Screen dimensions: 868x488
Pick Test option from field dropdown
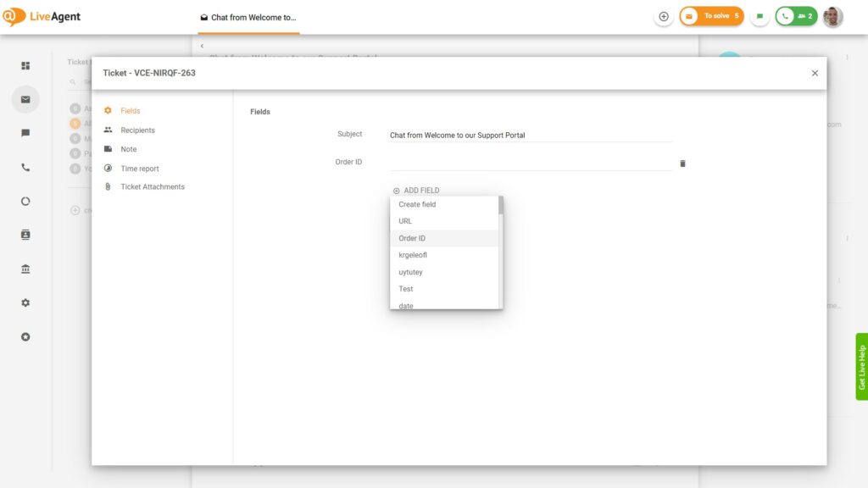point(406,289)
